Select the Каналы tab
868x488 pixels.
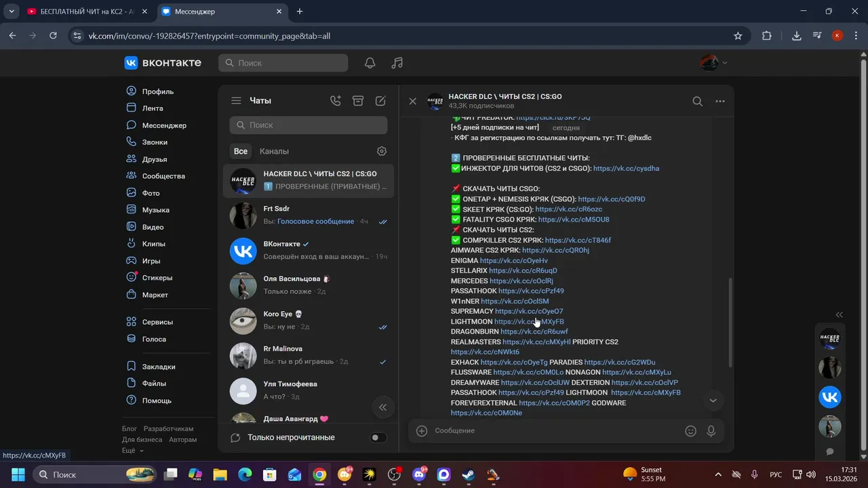tap(274, 151)
